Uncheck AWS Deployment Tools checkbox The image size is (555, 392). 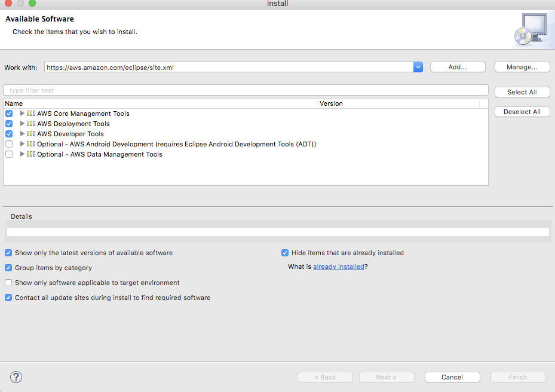[9, 124]
